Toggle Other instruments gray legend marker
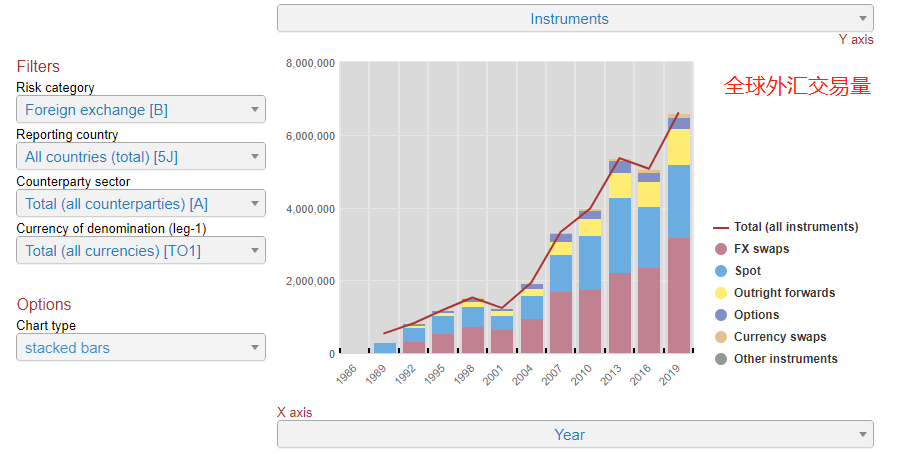 (720, 359)
